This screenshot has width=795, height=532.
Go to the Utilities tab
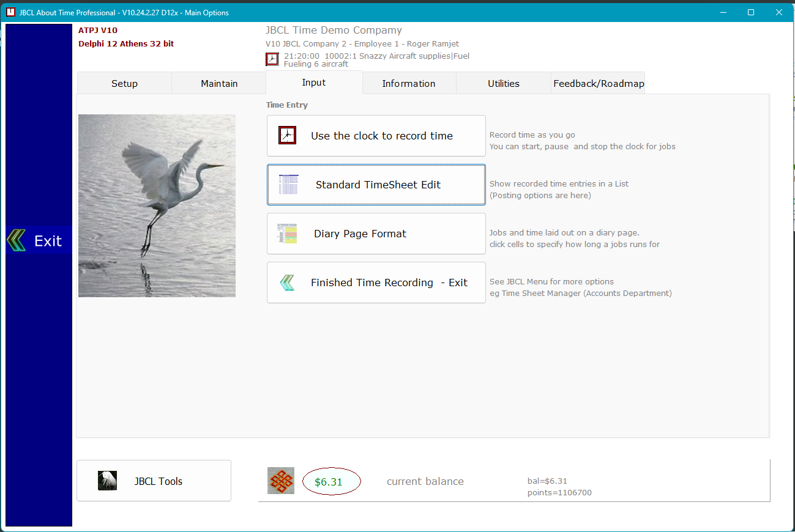tap(503, 84)
